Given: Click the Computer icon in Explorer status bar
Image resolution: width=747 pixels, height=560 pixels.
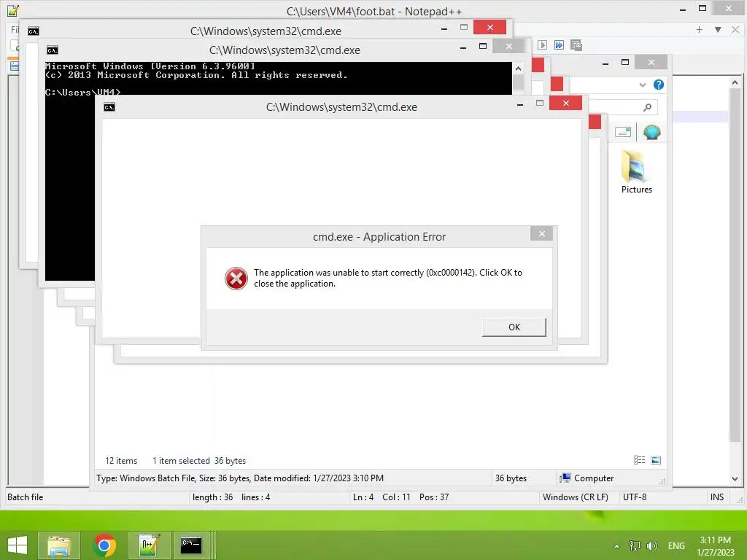Looking at the screenshot, I should [565, 478].
